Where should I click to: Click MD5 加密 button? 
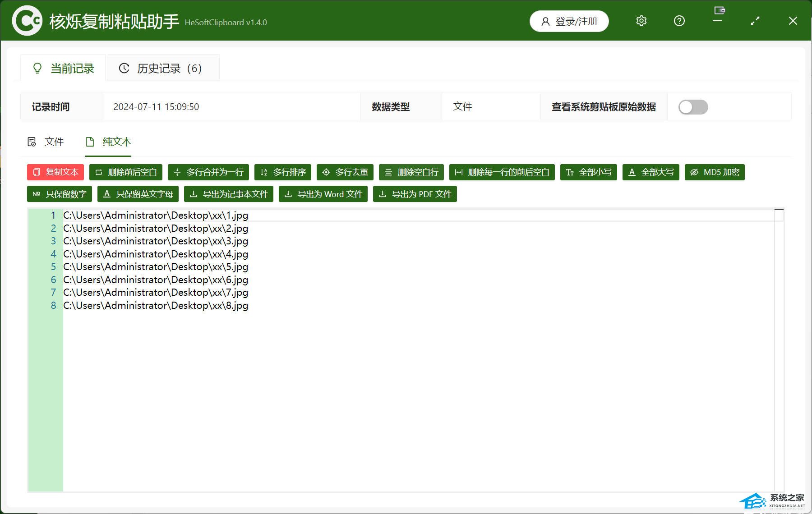[715, 172]
